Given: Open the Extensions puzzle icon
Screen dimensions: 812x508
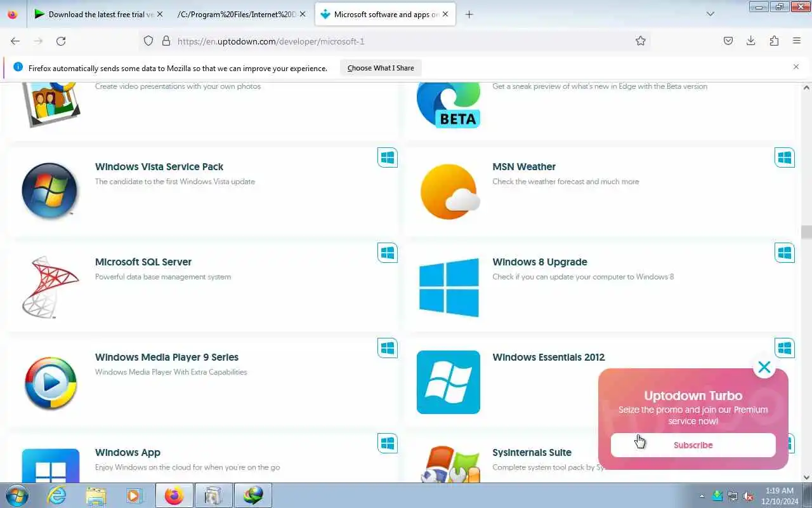Looking at the screenshot, I should pos(774,41).
